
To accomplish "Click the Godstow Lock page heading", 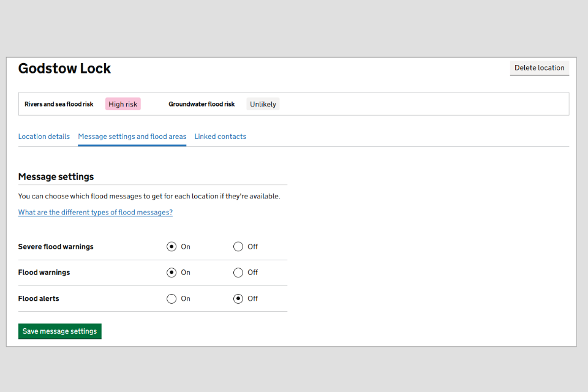I will (x=64, y=69).
